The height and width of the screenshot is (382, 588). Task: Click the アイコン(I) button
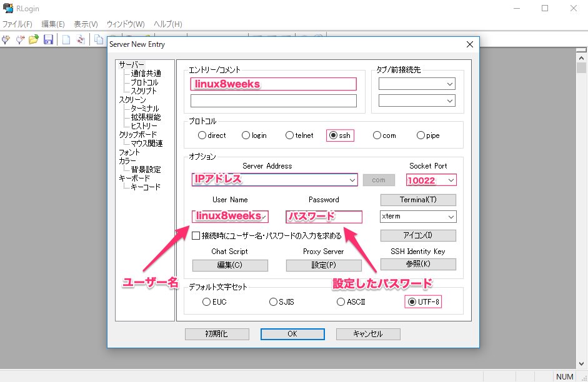(x=418, y=235)
